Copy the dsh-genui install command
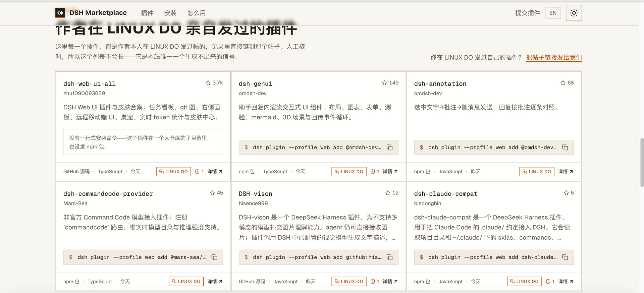 point(390,148)
